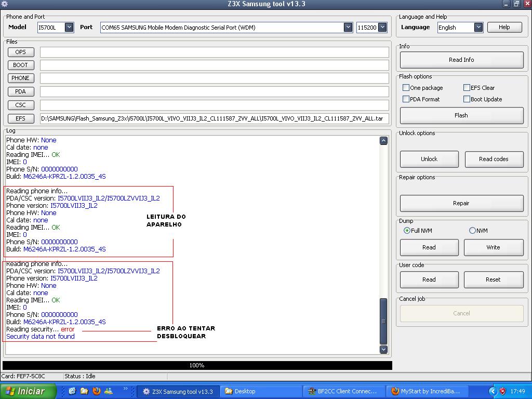Open the folder icon in quick launch

coord(84,391)
